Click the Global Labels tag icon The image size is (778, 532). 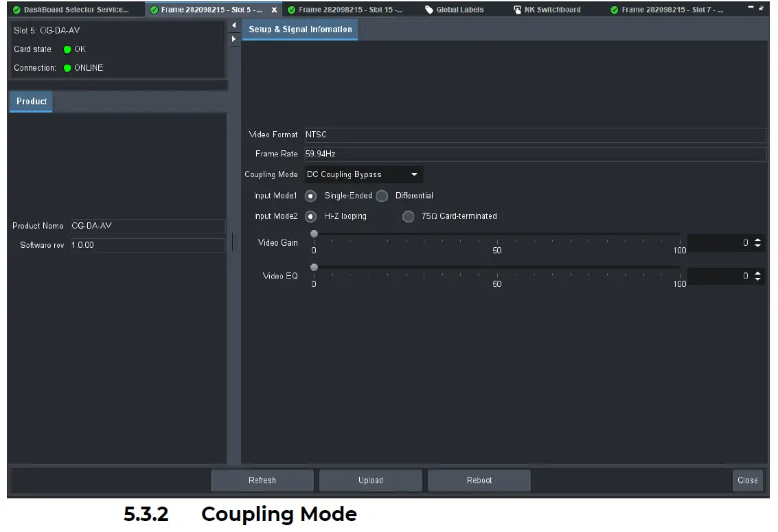[x=429, y=10]
